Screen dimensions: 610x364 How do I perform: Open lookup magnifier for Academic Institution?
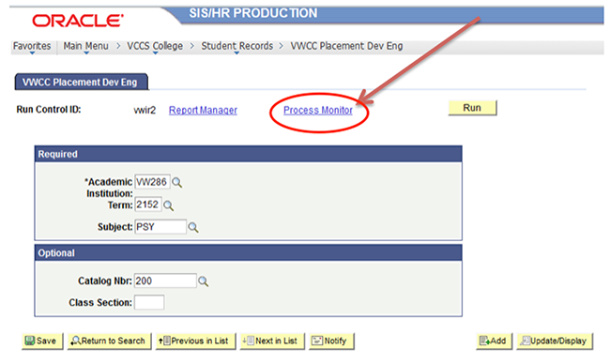coord(177,182)
